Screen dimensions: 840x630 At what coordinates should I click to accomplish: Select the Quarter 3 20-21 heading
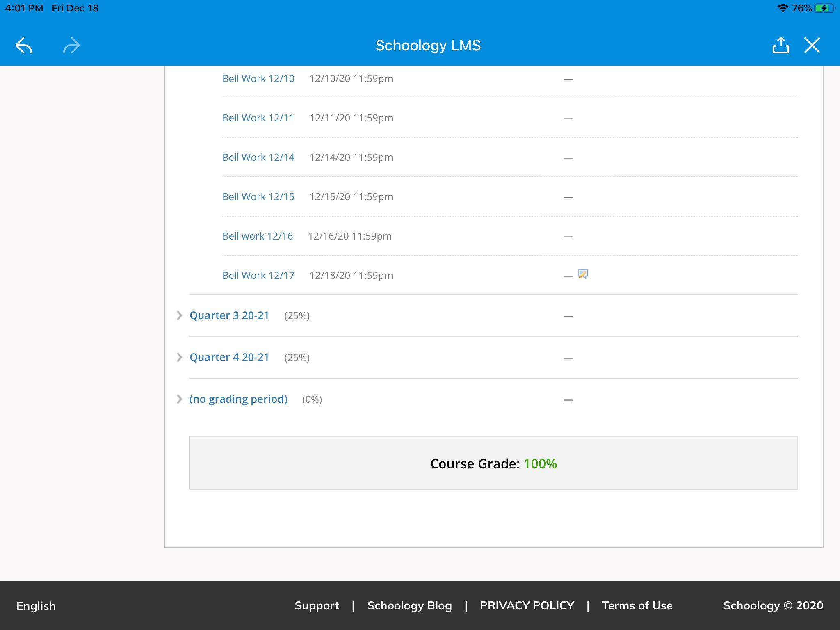click(229, 315)
